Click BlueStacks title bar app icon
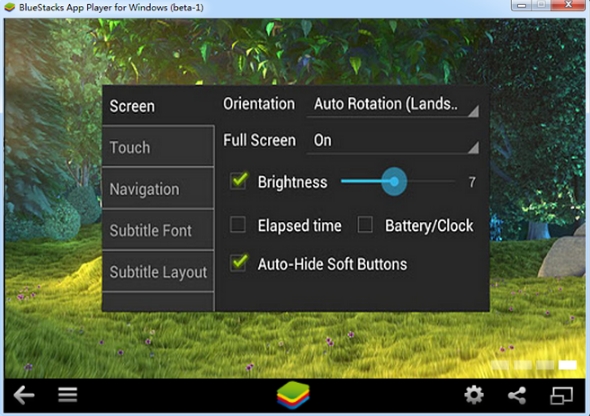This screenshot has width=590, height=416. (9, 7)
